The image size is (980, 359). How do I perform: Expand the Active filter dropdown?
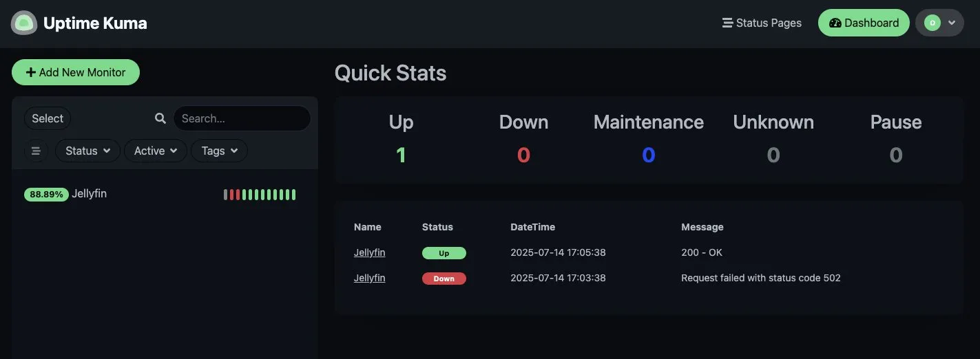(156, 151)
